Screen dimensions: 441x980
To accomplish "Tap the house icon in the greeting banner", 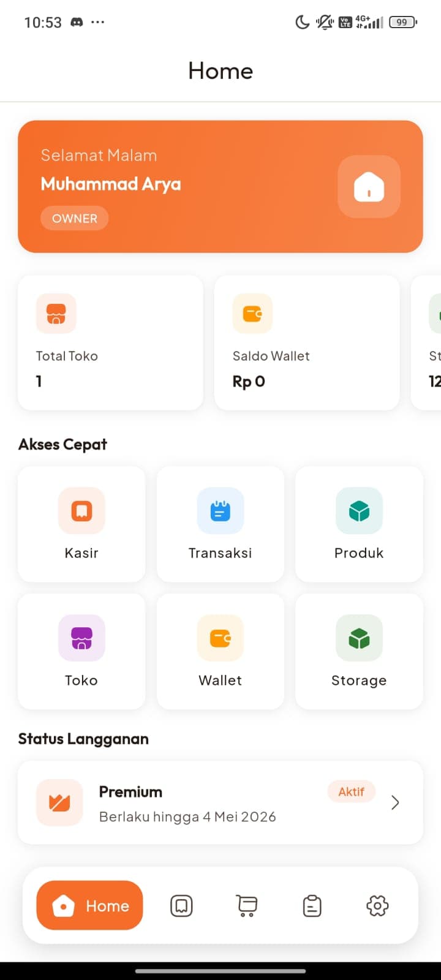I will click(369, 186).
